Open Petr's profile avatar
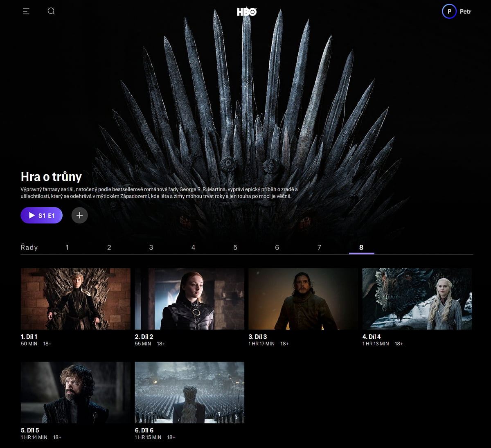 coord(449,11)
